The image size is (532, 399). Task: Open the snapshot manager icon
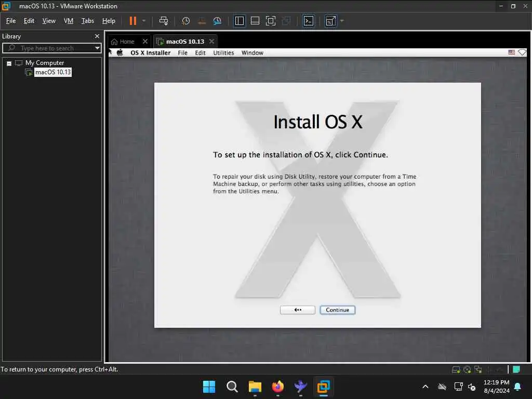coord(217,21)
